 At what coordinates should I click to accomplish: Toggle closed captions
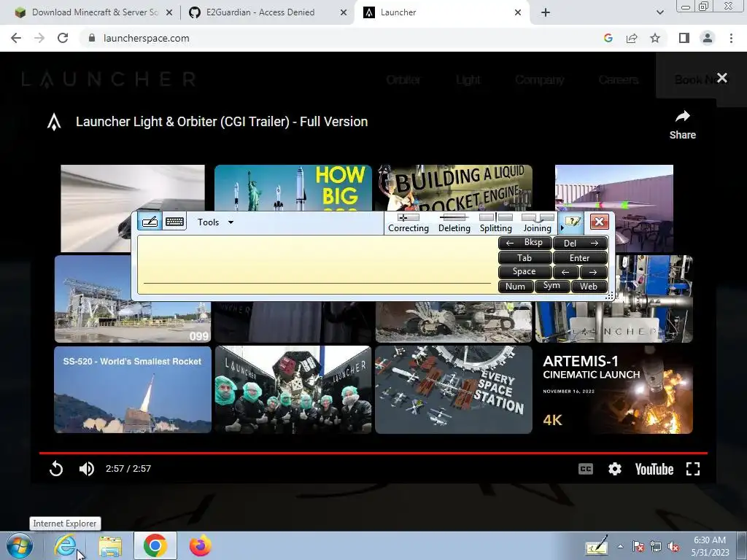586,469
